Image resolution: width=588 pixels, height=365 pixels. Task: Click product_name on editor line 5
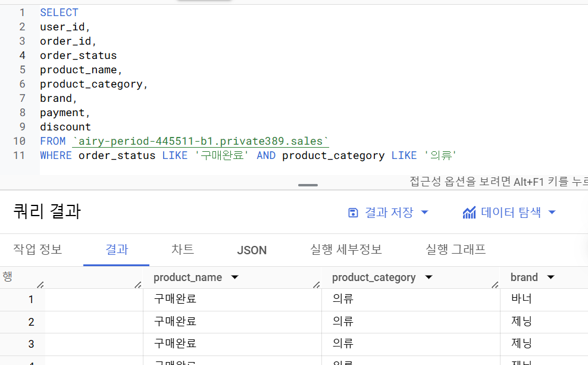click(79, 70)
